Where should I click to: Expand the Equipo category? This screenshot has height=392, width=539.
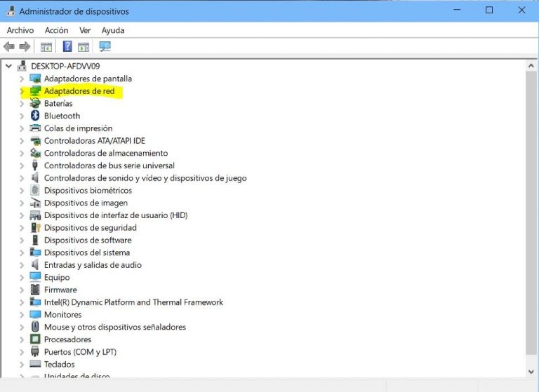(x=22, y=277)
